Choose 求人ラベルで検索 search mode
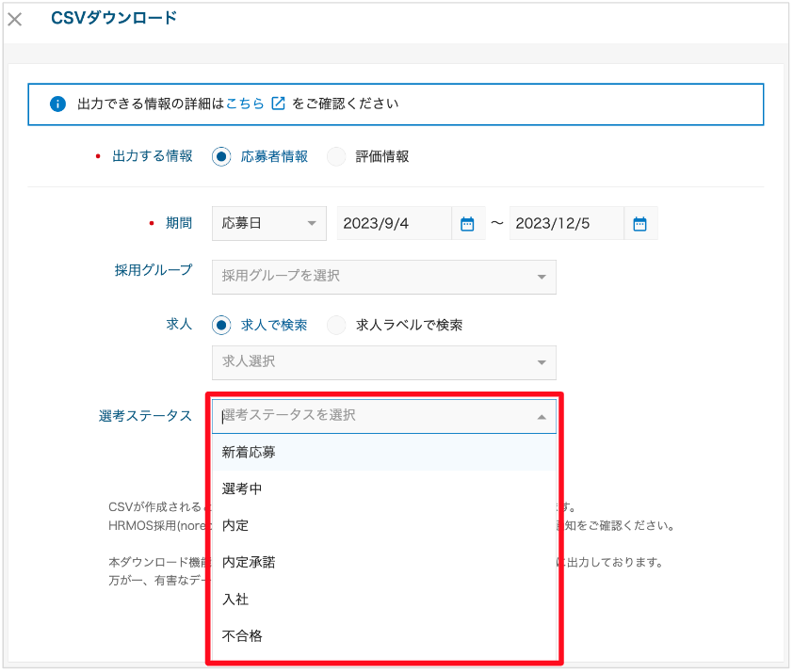Screen dimensions: 793x672 [336, 324]
